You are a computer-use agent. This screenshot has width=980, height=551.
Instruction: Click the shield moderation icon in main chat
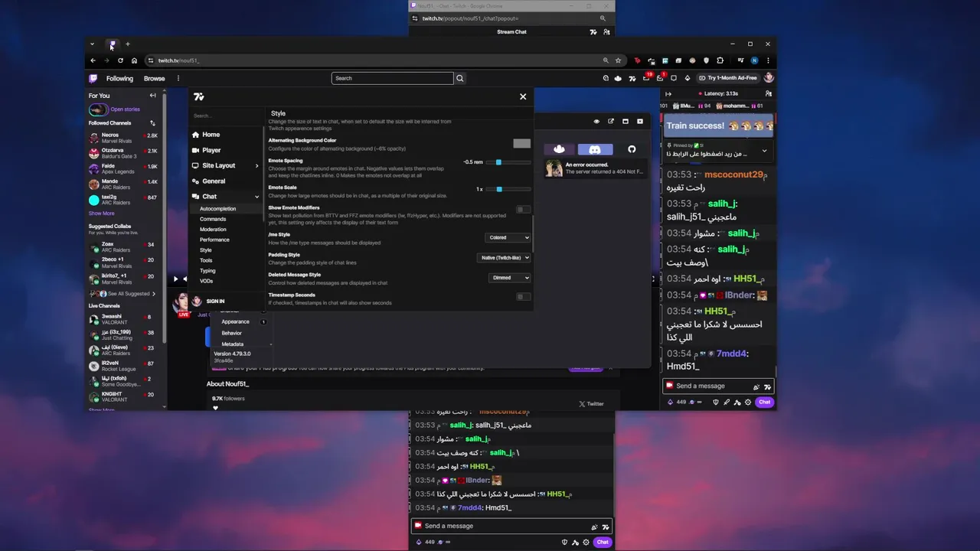716,402
